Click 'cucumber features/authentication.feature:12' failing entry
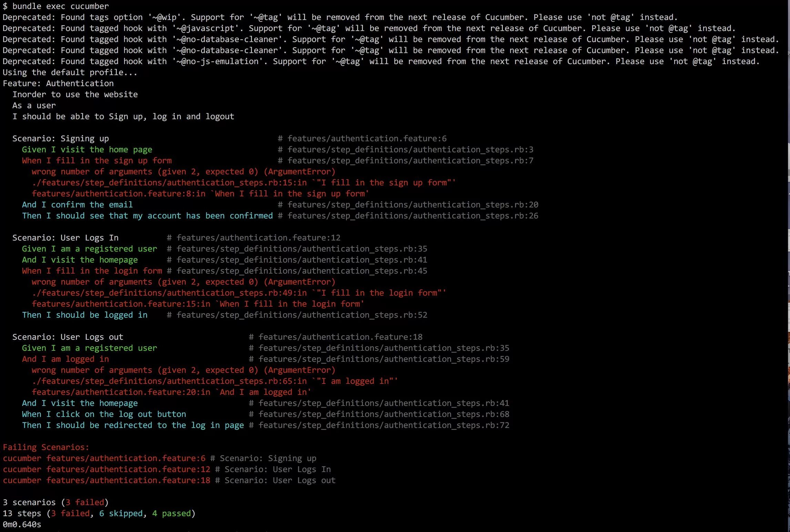 (107, 469)
